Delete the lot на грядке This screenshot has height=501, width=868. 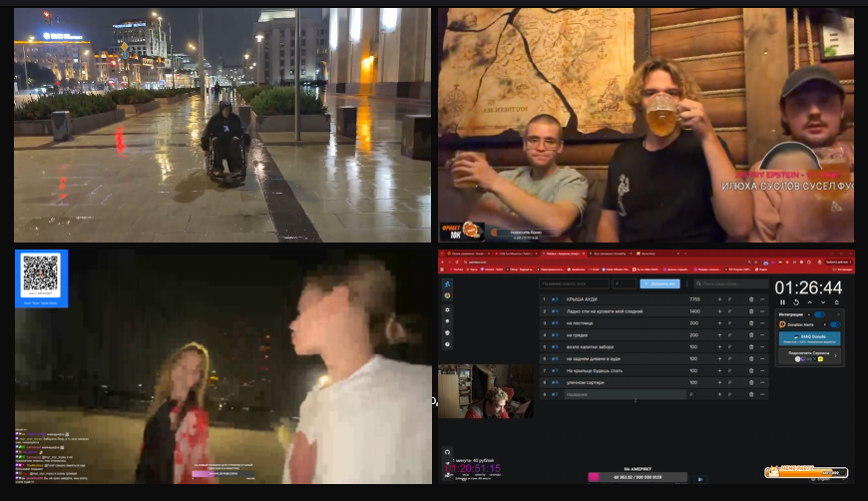coord(751,335)
